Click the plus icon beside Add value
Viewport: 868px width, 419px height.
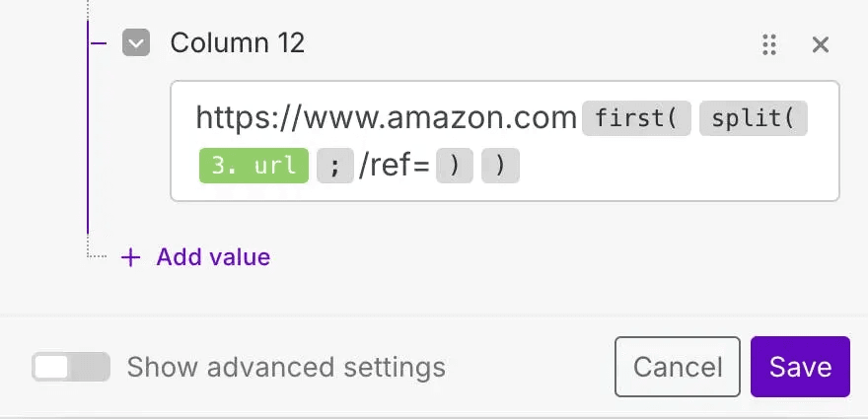(130, 257)
